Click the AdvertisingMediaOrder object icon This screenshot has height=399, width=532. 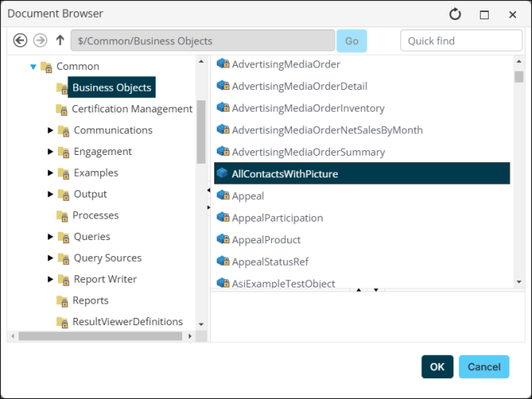pos(223,63)
